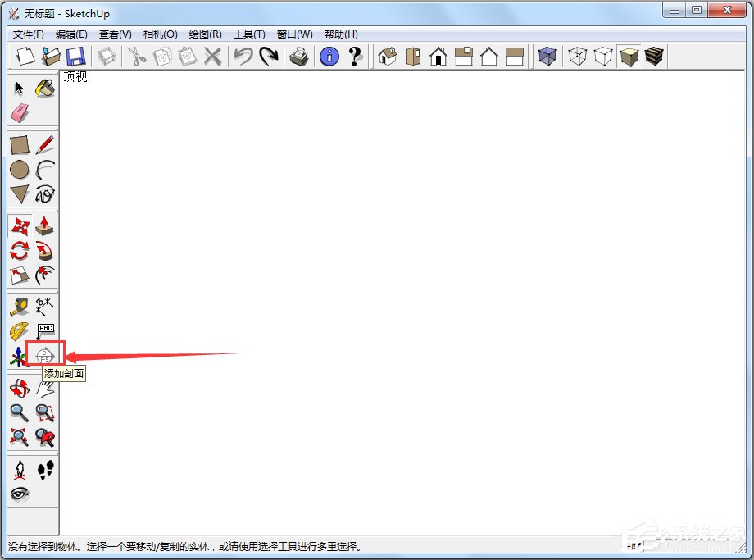Click the New file icon
This screenshot has width=754, height=560.
click(x=25, y=57)
